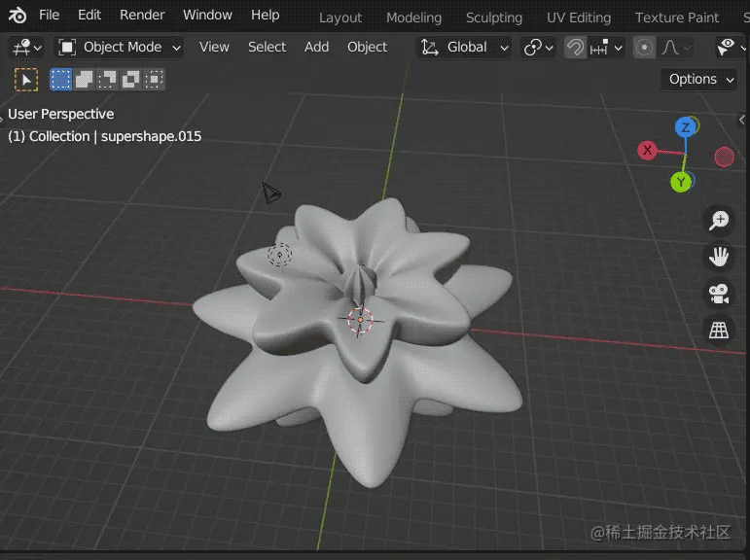Image resolution: width=750 pixels, height=560 pixels.
Task: Open the Object Mode dropdown
Action: point(119,48)
